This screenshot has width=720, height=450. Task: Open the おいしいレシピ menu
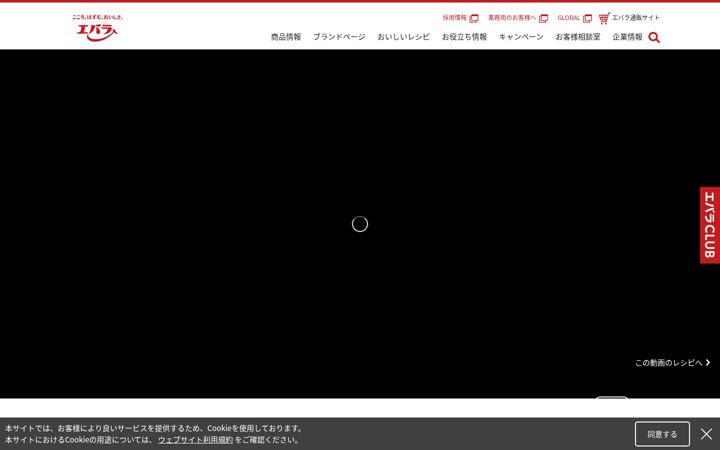[403, 37]
